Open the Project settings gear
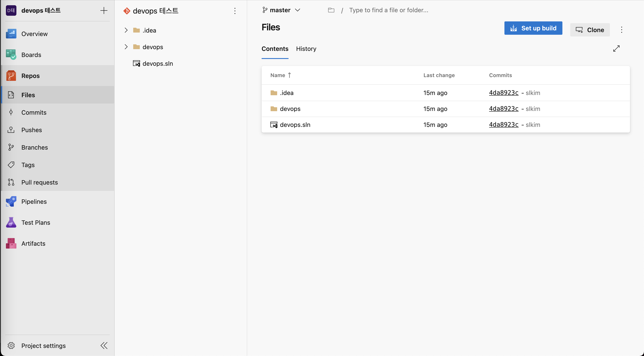Viewport: 644px width, 356px height. (11, 346)
